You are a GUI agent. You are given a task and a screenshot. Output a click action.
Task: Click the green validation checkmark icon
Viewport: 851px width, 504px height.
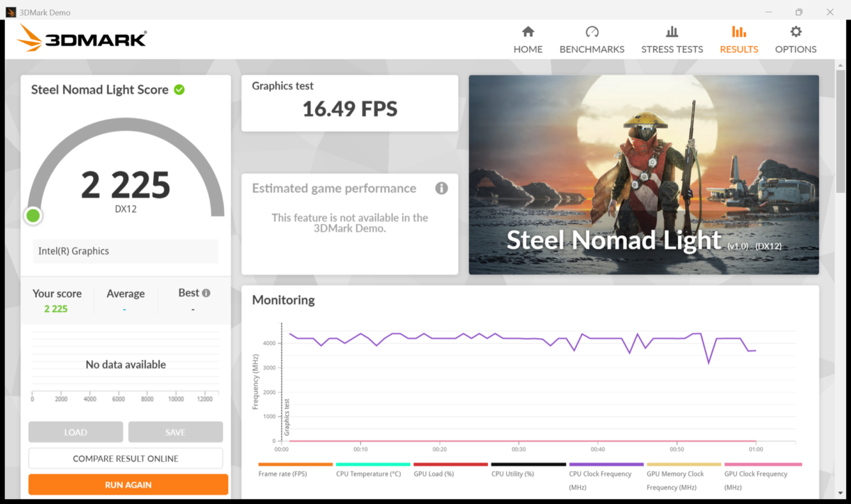click(179, 89)
